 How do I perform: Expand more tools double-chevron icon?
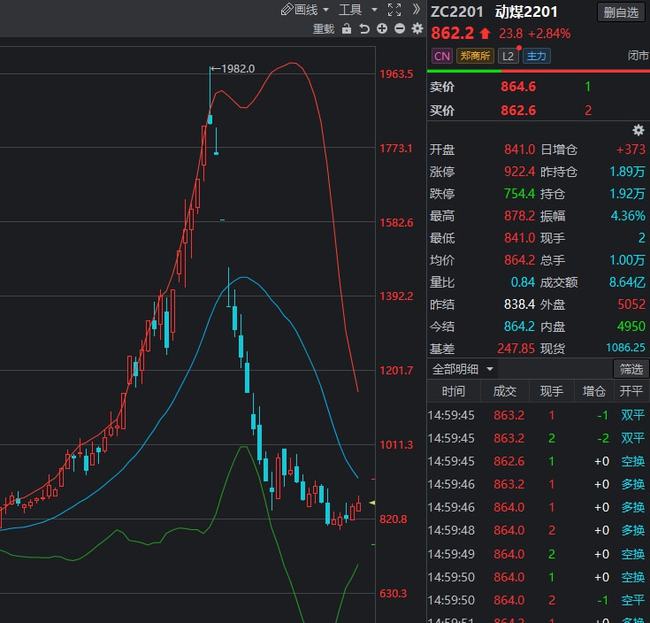(416, 9)
